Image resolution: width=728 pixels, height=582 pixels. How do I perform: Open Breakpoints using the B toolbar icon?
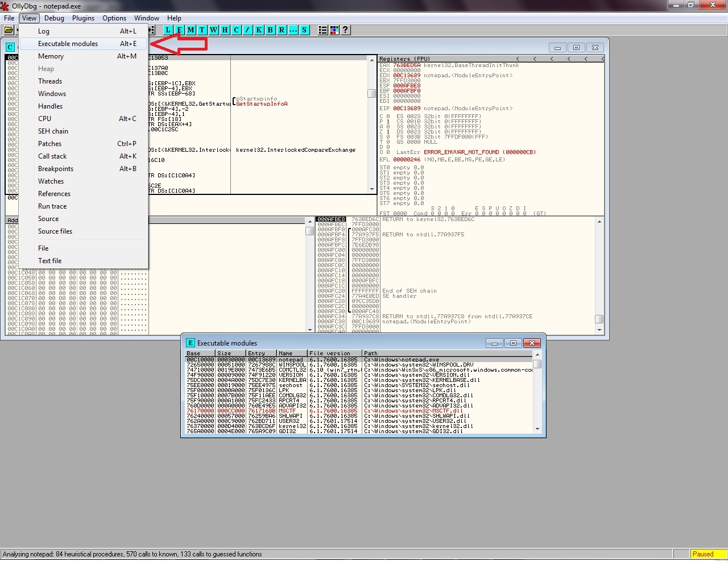click(271, 30)
